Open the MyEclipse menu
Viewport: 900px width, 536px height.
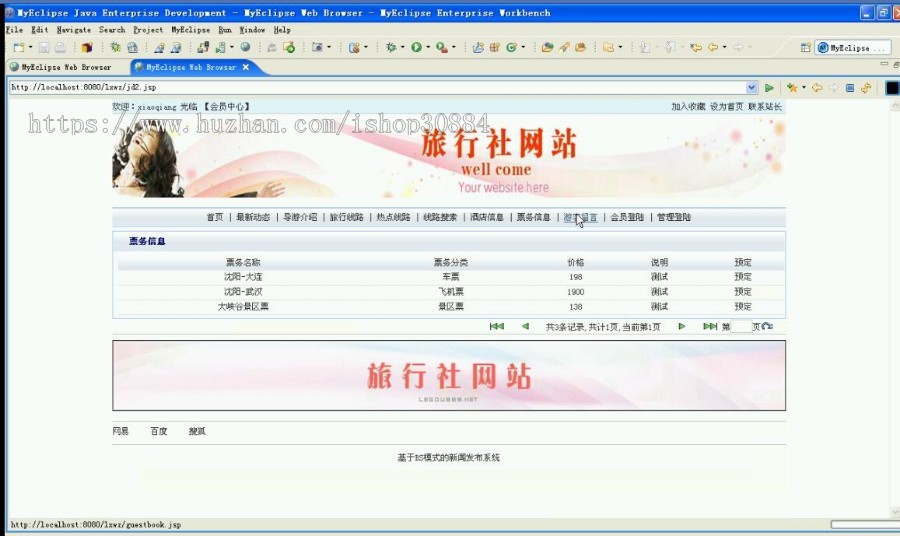coord(191,30)
